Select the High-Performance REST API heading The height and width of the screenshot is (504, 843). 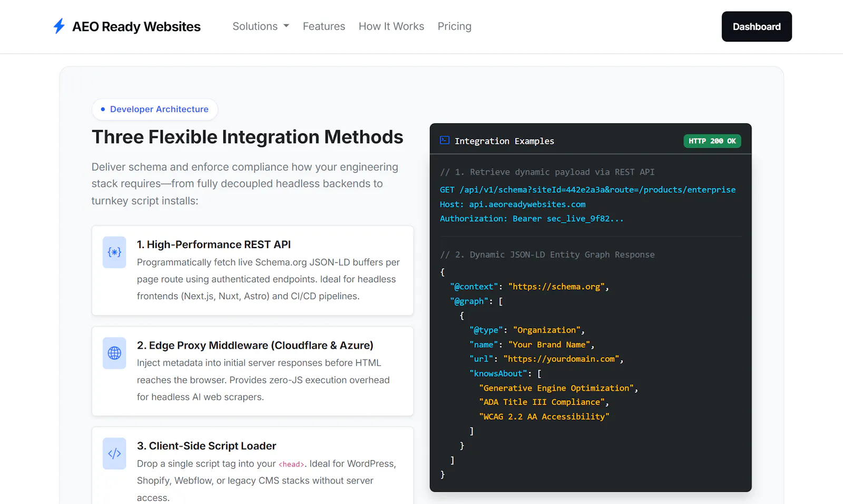click(214, 244)
